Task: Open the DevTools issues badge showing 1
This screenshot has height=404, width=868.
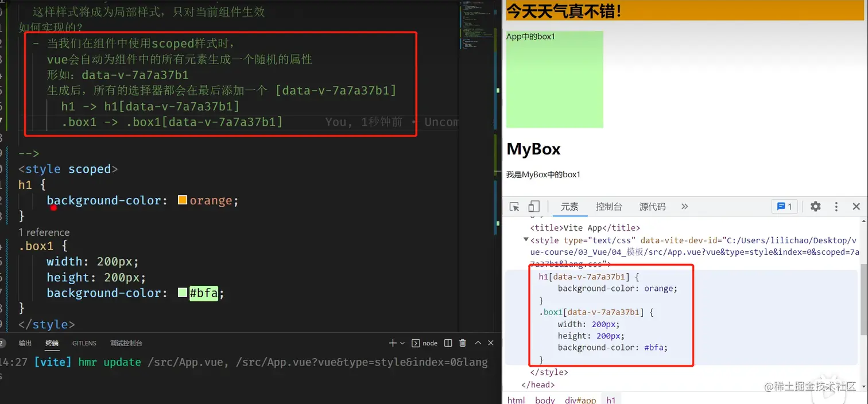Action: tap(784, 207)
